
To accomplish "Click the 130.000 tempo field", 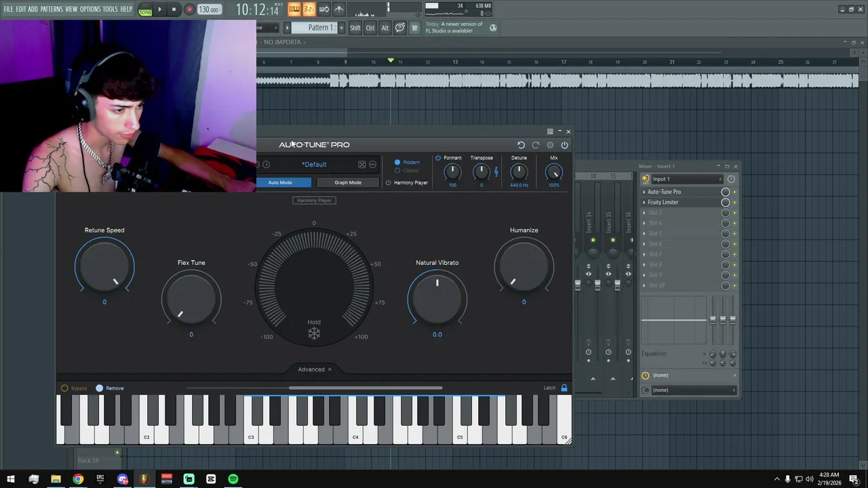I will coord(210,9).
